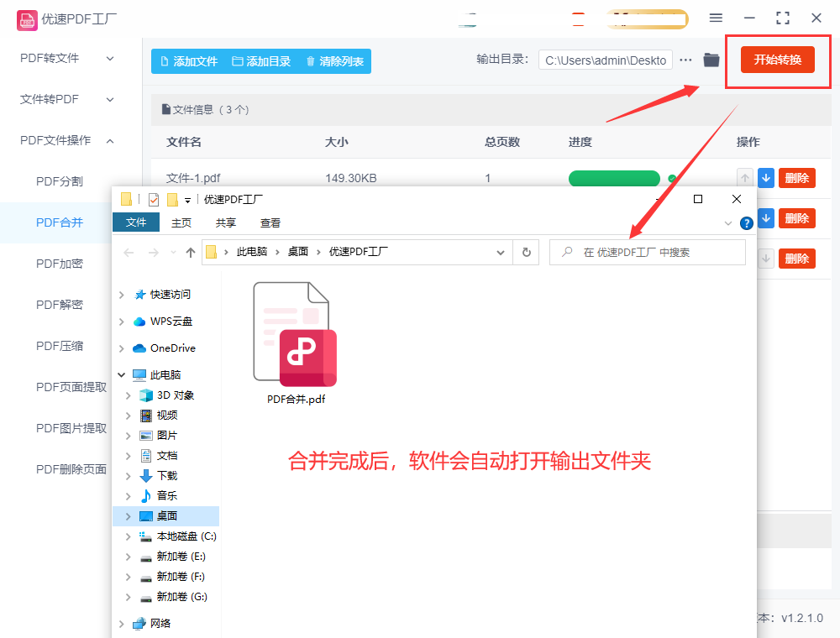Viewport: 840px width, 638px height.
Task: Open the 查看 tab in File Explorer
Action: coord(270,222)
